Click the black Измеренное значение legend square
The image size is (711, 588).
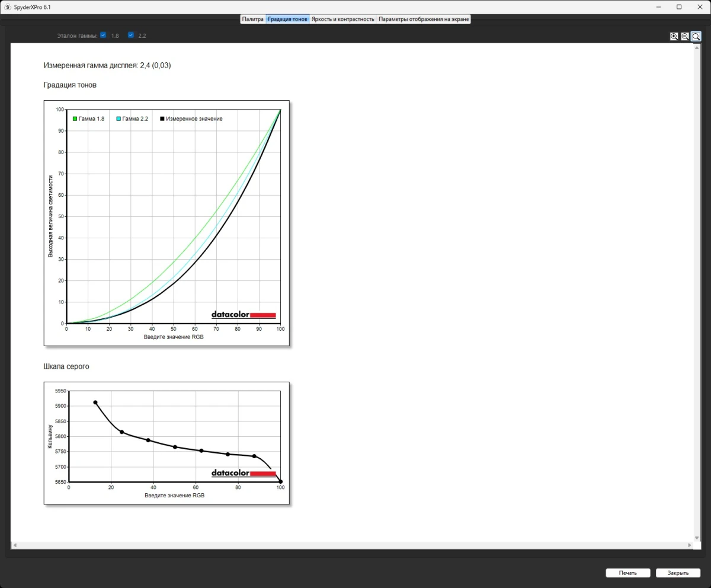162,119
